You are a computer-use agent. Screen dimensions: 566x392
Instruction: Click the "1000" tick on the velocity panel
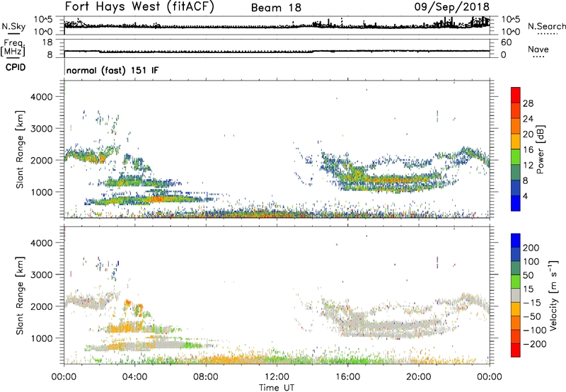coord(41,338)
